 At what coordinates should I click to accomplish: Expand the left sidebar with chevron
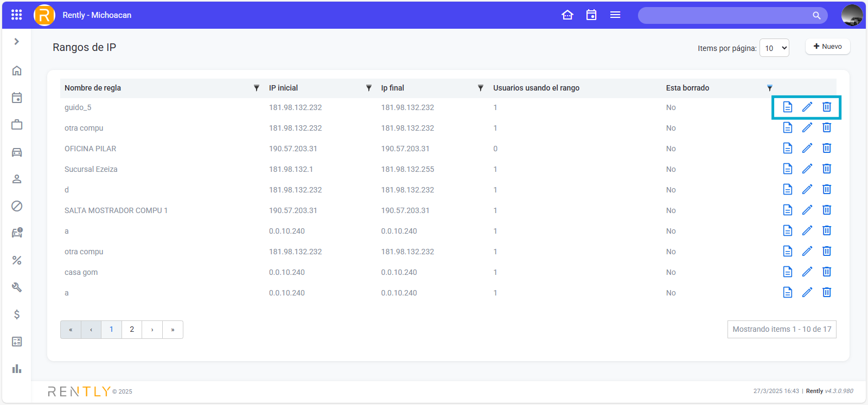pyautogui.click(x=17, y=42)
